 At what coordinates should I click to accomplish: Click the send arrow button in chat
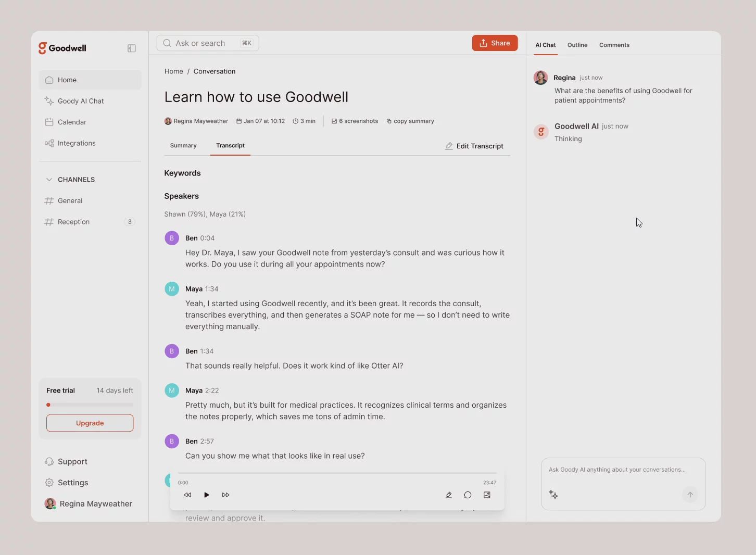point(690,495)
